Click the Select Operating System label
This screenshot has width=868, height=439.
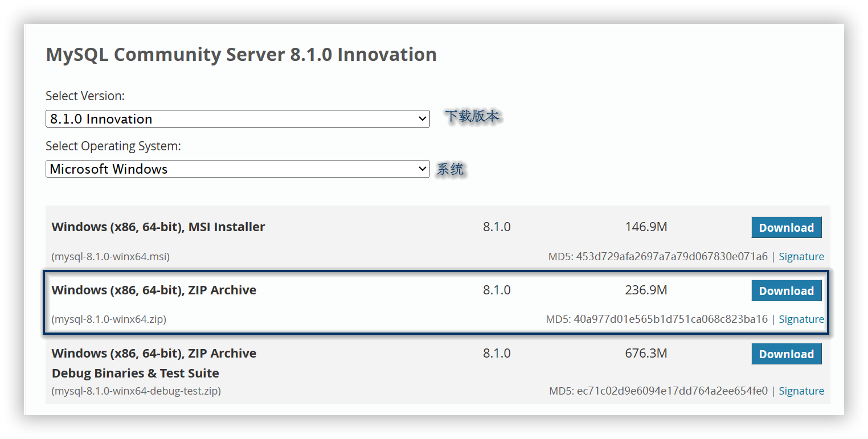[x=113, y=146]
